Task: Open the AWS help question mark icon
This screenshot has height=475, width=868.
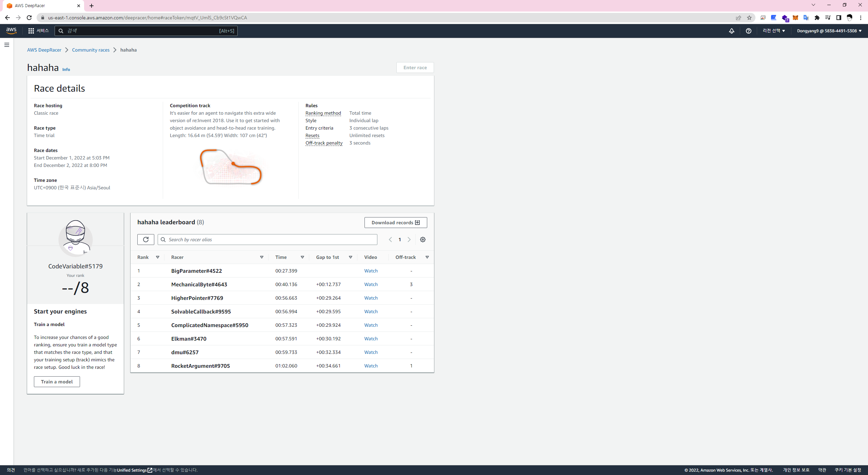Action: click(x=748, y=31)
